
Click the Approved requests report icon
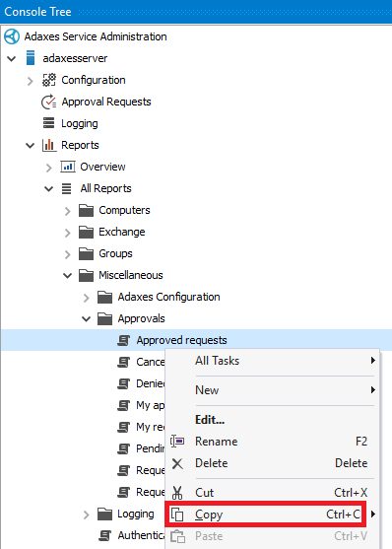pos(123,340)
